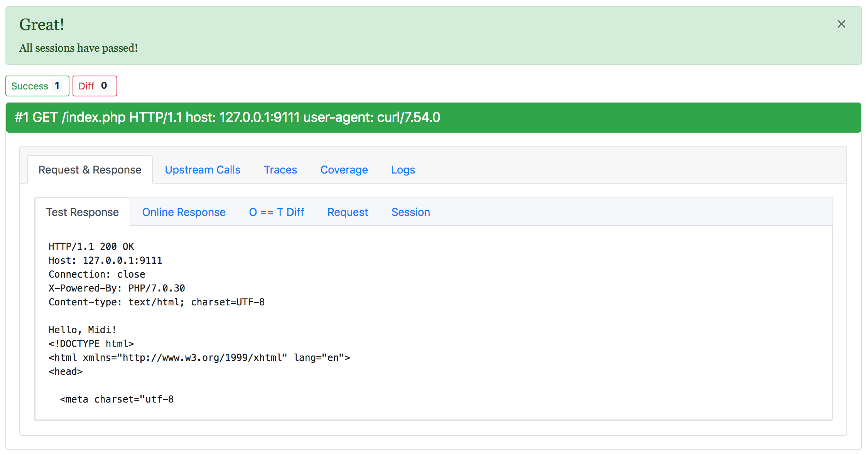View the Request sub-tab
Image resolution: width=868 pixels, height=455 pixels.
pyautogui.click(x=347, y=212)
